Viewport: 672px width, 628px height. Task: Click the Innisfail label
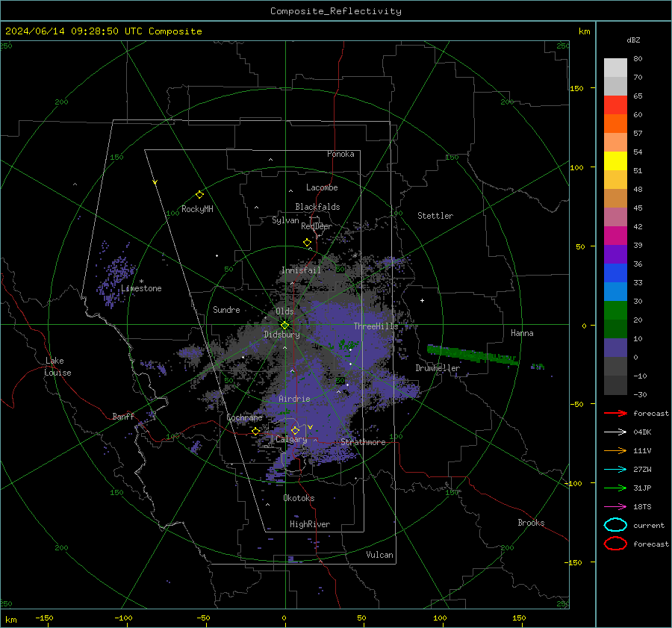tap(301, 270)
